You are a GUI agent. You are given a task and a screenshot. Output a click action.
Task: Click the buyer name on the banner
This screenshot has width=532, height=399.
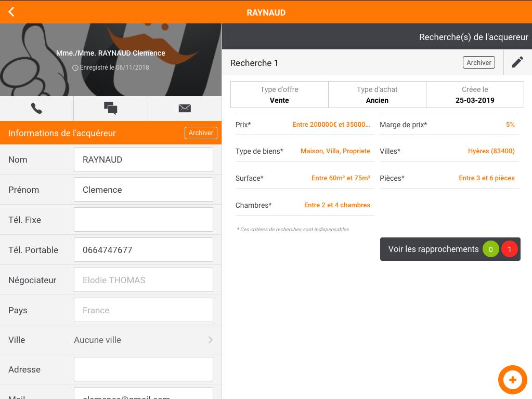[111, 53]
